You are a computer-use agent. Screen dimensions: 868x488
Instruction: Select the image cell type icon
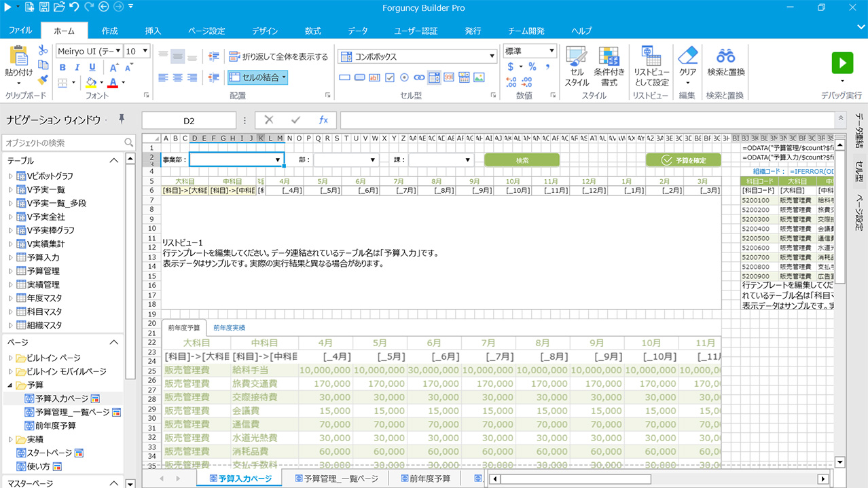[x=479, y=77]
